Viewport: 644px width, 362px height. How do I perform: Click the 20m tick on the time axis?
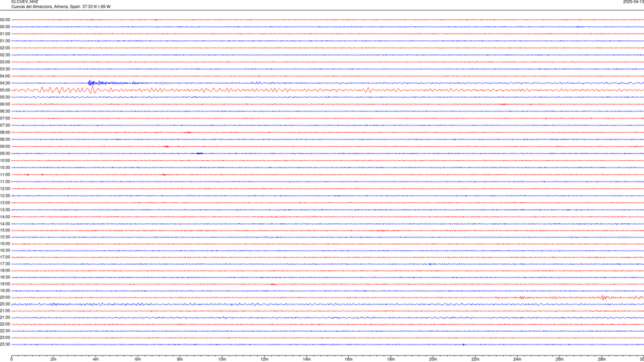(x=433, y=359)
